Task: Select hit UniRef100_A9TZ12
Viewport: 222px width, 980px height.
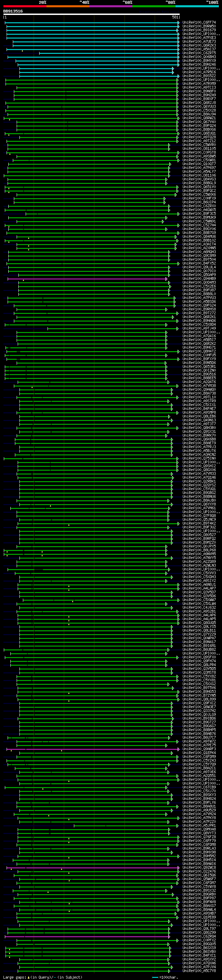Action: 199,141
